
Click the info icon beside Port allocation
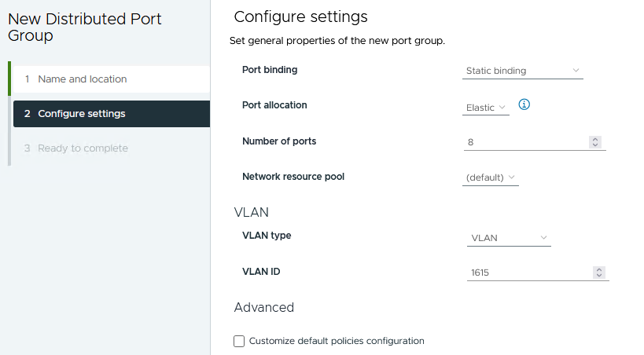(x=524, y=104)
